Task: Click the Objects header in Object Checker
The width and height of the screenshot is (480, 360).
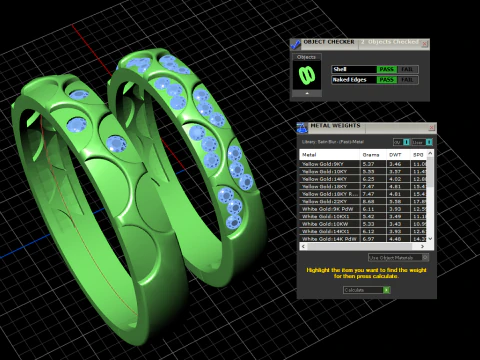Action: click(307, 57)
